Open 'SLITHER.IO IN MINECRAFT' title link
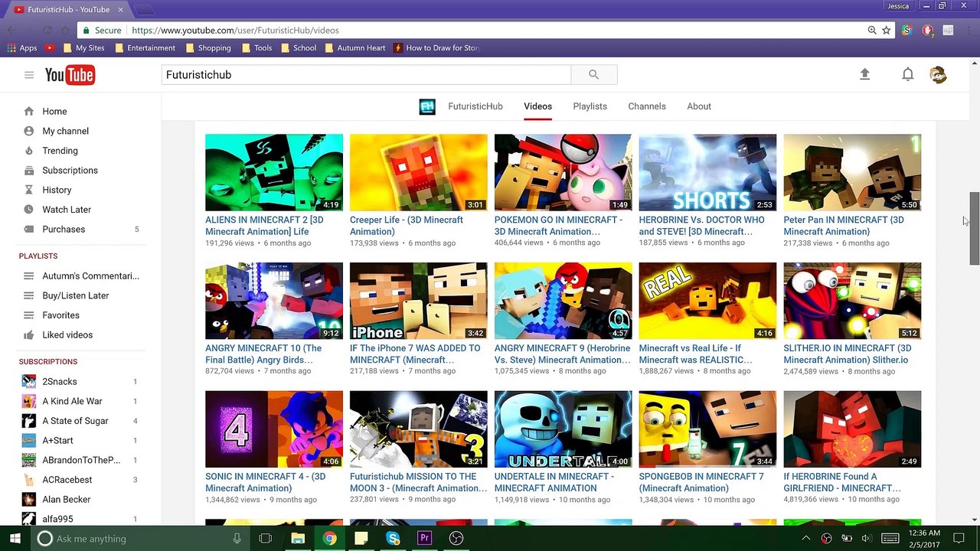The image size is (980, 551). coord(848,354)
